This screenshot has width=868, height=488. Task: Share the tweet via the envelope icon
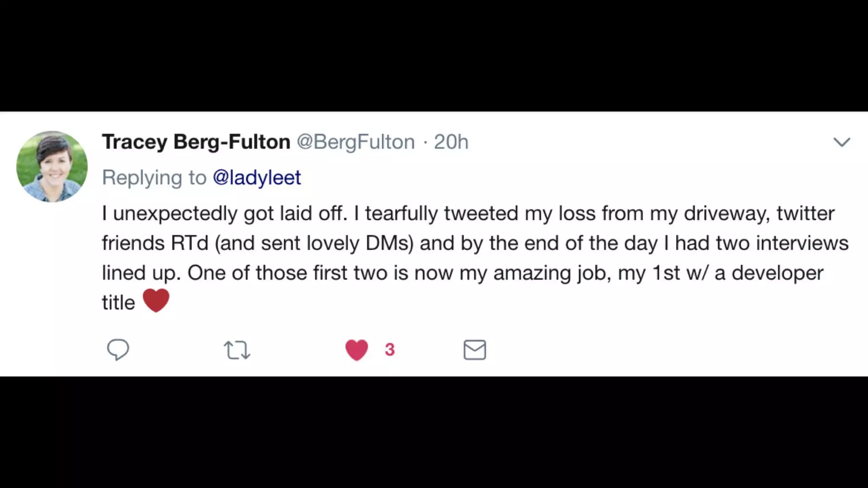[x=475, y=350]
